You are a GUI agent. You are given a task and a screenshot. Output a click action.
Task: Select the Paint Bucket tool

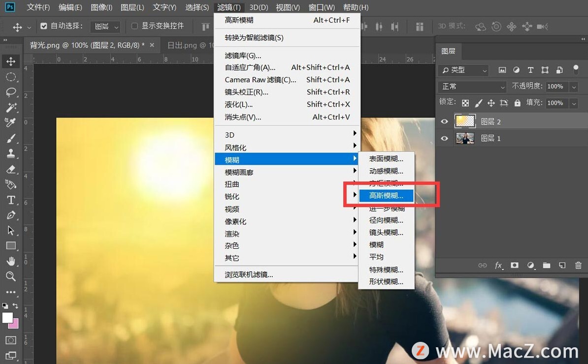click(x=11, y=184)
